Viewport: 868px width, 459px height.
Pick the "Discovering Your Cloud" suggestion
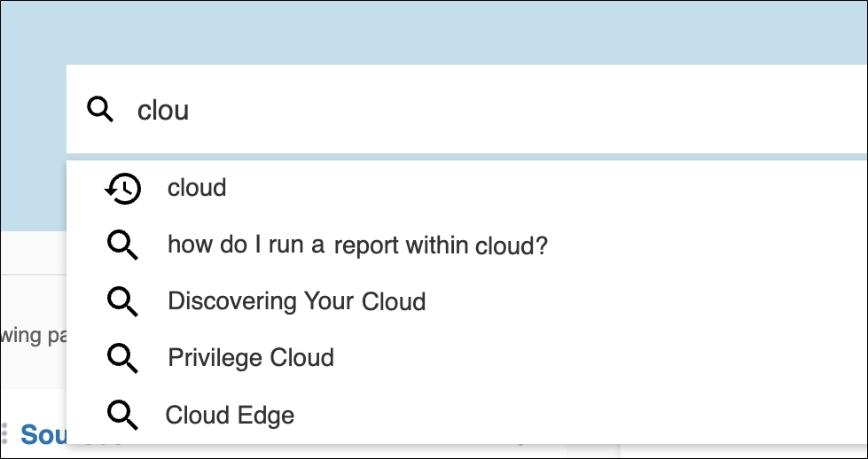tap(296, 301)
